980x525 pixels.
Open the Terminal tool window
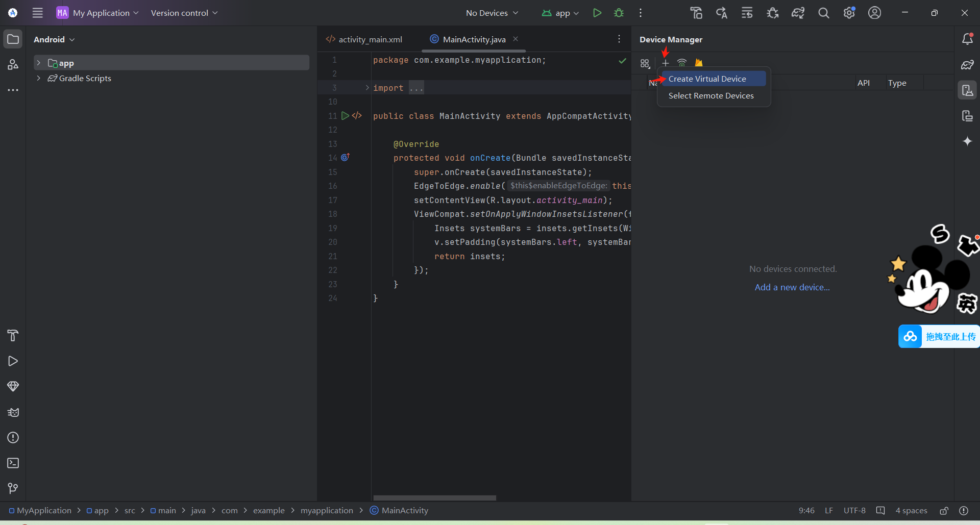[12, 463]
